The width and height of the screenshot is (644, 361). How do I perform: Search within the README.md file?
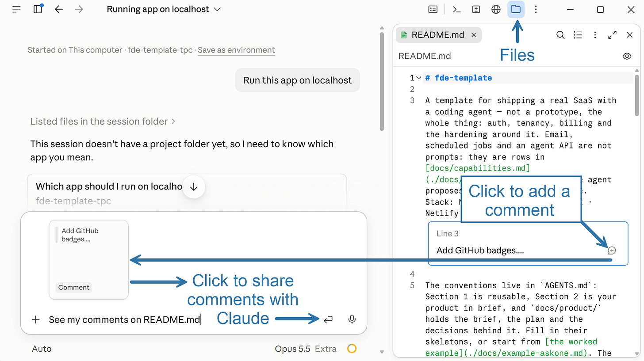click(560, 35)
